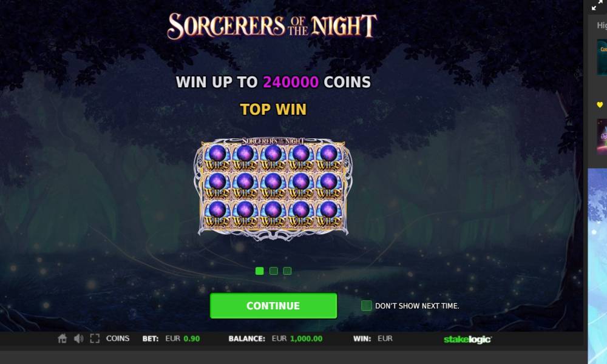Click the Sorcerers of the Night logo

(272, 26)
